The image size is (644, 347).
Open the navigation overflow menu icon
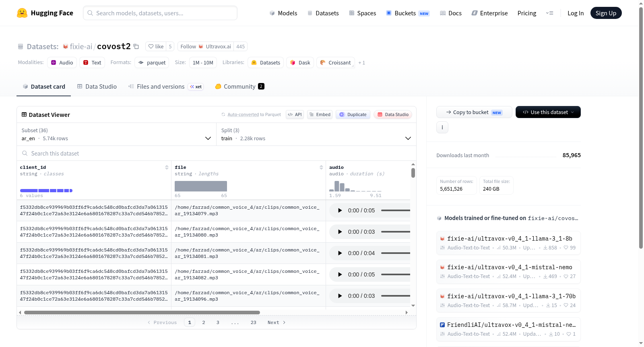[549, 13]
